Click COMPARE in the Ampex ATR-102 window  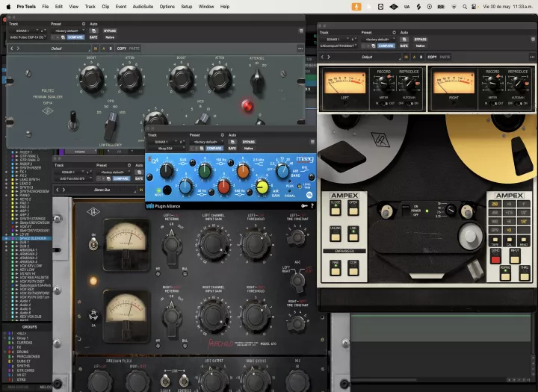click(x=386, y=46)
